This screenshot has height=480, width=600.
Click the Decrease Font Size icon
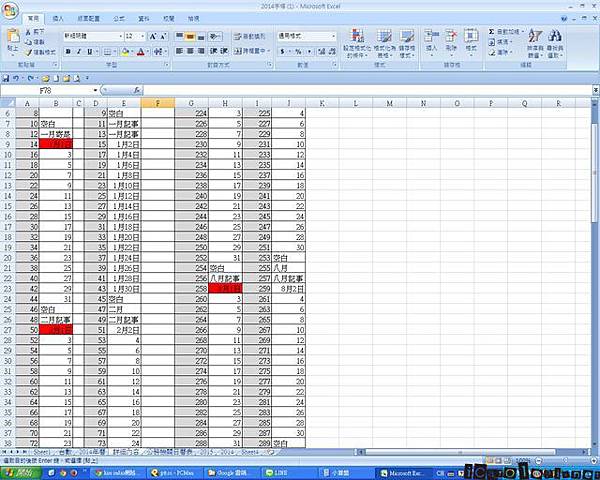pos(163,36)
